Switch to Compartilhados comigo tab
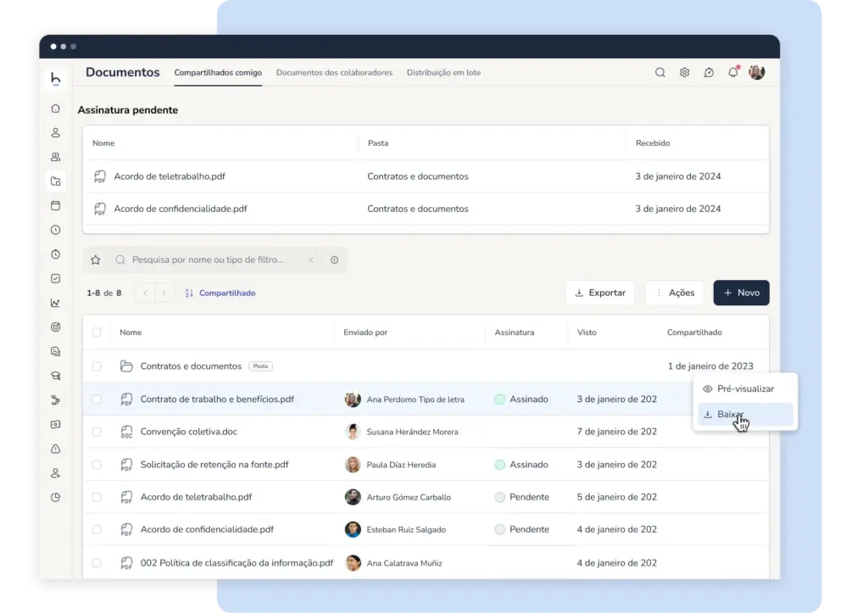This screenshot has width=868, height=614. tap(218, 73)
